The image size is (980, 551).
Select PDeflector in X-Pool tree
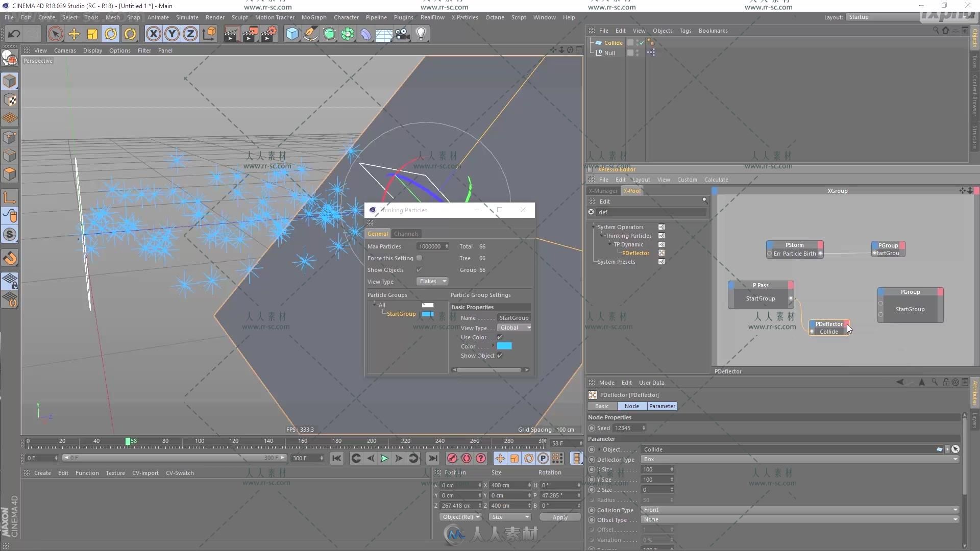point(635,253)
